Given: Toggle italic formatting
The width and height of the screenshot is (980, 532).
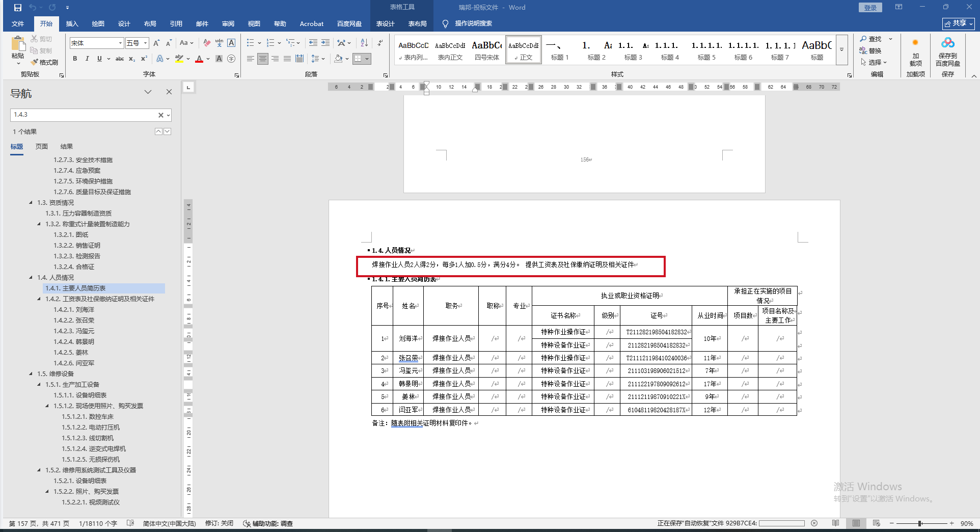Looking at the screenshot, I should tap(87, 59).
